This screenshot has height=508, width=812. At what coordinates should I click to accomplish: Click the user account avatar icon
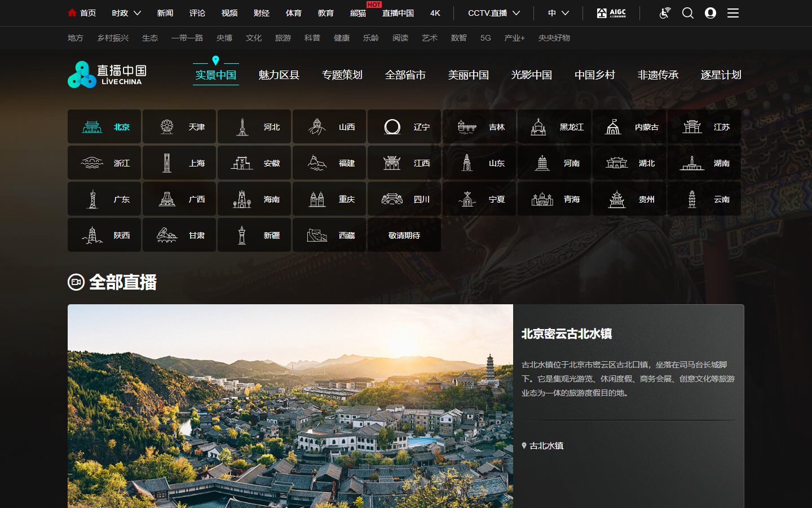coord(710,13)
